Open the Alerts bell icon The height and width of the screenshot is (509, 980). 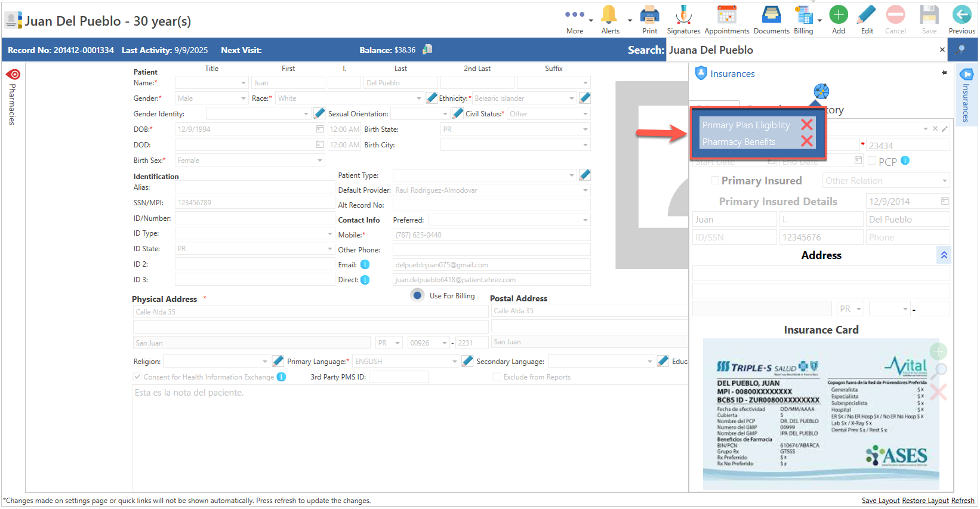click(x=610, y=20)
